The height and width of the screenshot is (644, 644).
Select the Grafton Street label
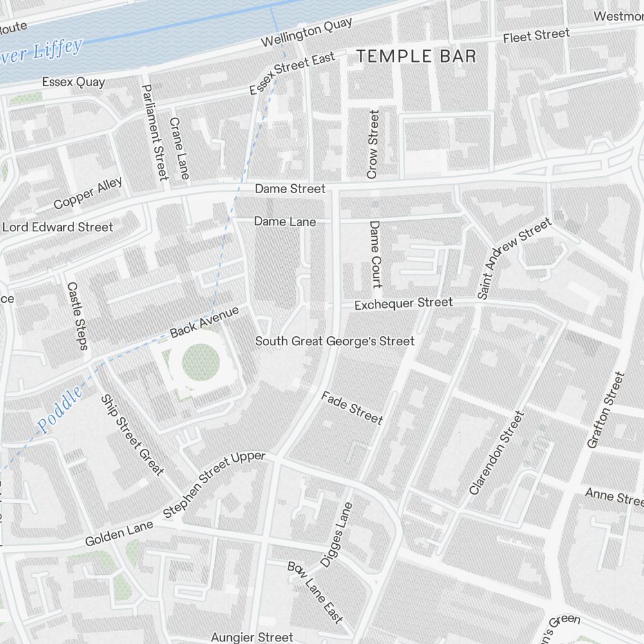[x=606, y=410]
